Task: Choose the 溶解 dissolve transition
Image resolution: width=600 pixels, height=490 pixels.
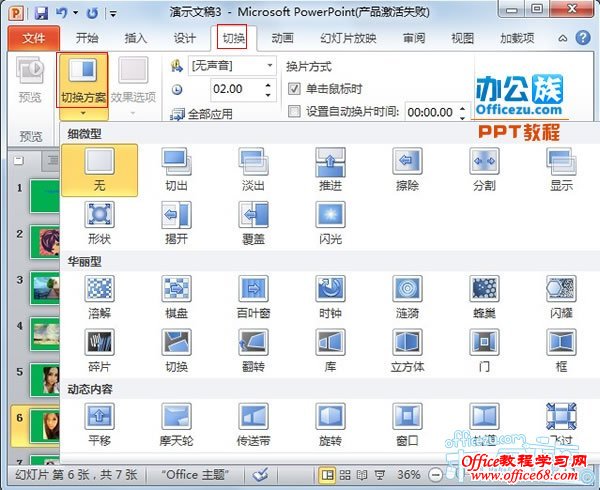Action: [99, 298]
